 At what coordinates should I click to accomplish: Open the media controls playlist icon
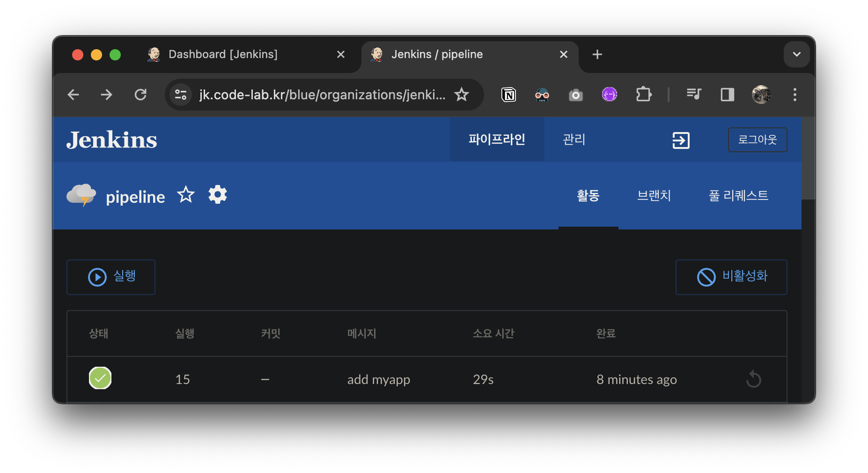click(x=694, y=95)
